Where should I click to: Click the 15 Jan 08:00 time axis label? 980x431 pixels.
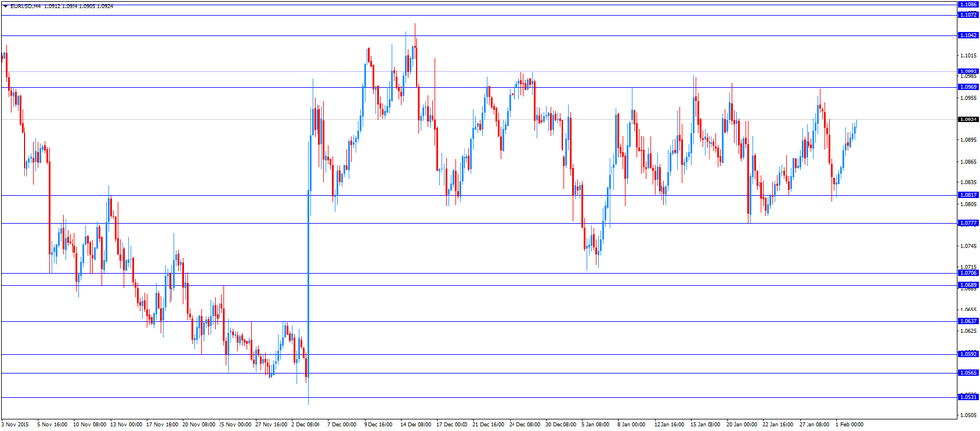pos(705,424)
